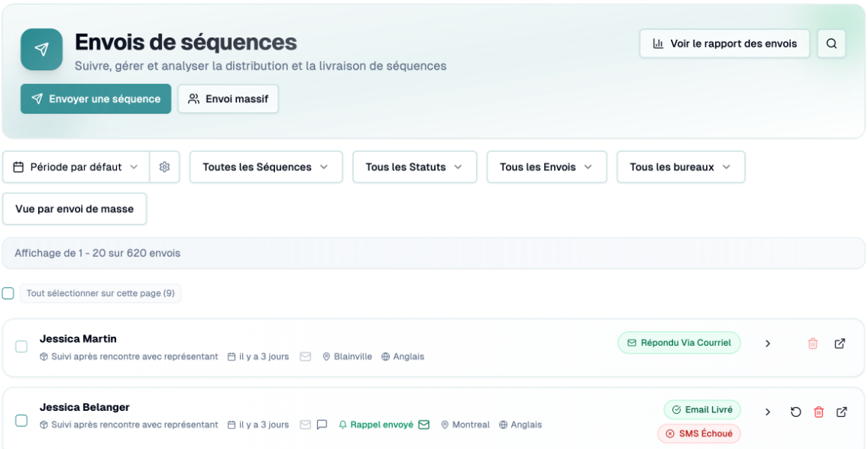
Task: Open the search magnifier icon
Action: click(x=831, y=44)
